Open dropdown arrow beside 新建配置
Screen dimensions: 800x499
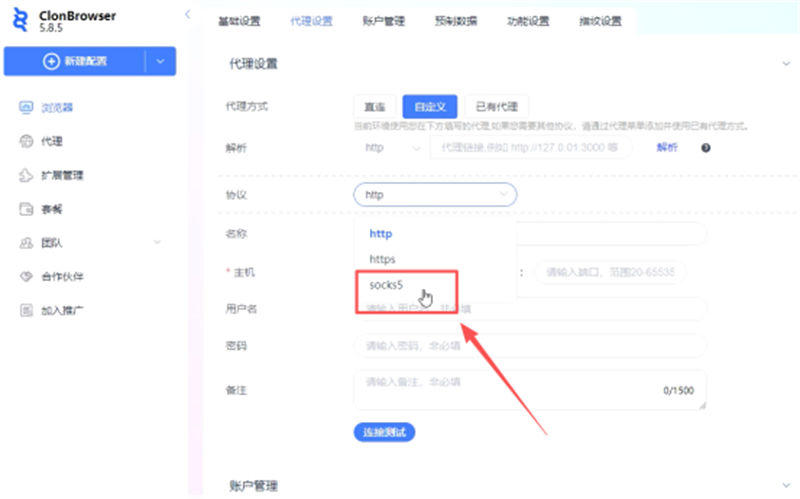(160, 61)
